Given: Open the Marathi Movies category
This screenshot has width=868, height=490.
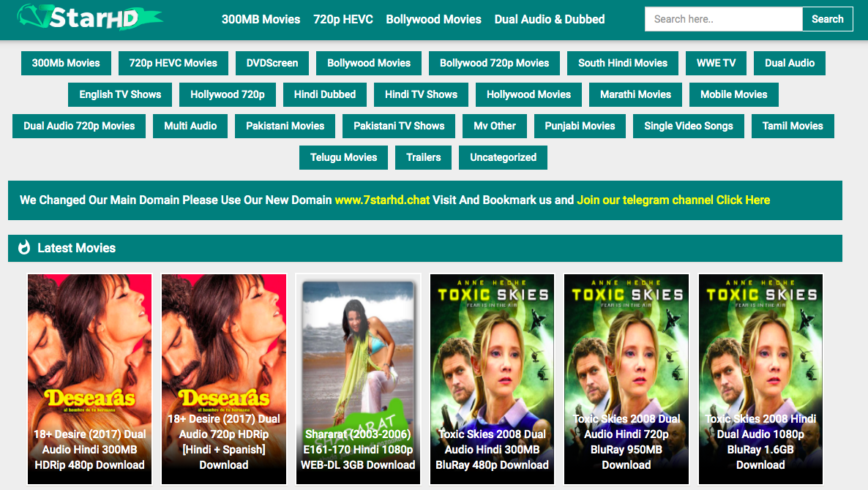Looking at the screenshot, I should tap(635, 94).
